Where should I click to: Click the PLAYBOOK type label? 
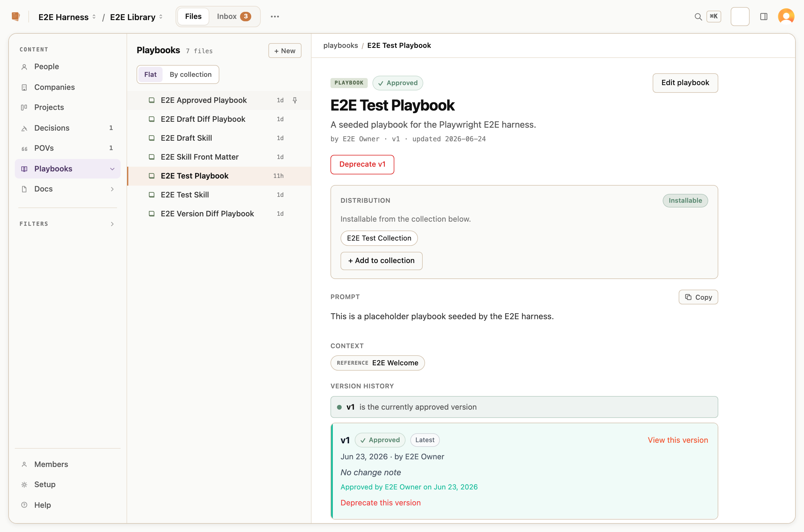pos(349,83)
